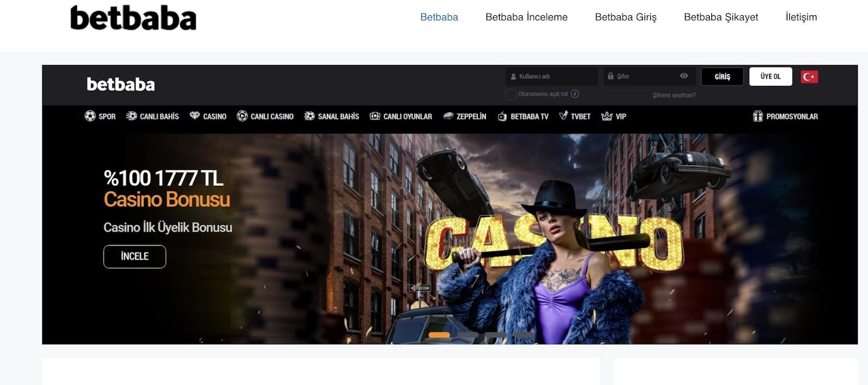Click the diamond Casino icon
868x385 pixels.
(x=195, y=116)
